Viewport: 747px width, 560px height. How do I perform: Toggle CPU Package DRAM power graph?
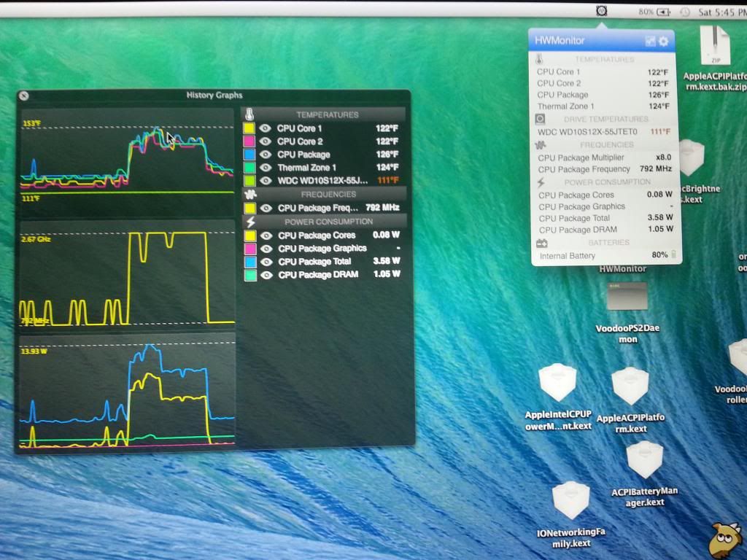tap(266, 275)
